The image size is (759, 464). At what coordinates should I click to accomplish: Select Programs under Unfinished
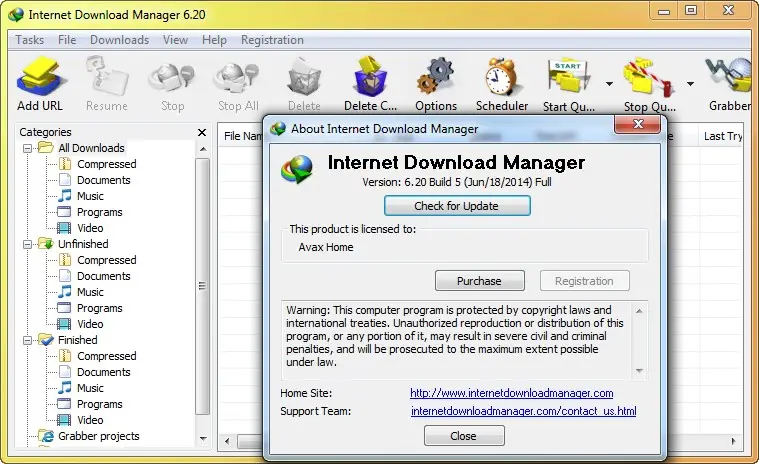tap(100, 308)
